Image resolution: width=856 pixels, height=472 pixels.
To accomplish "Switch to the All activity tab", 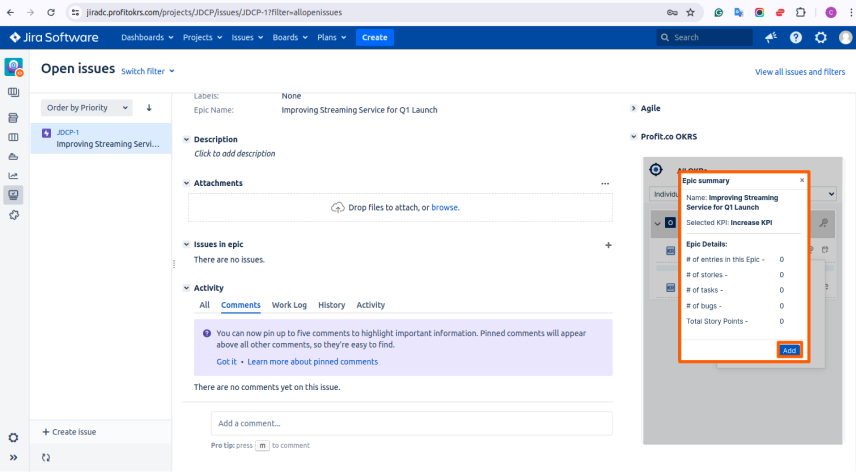I will tap(204, 305).
